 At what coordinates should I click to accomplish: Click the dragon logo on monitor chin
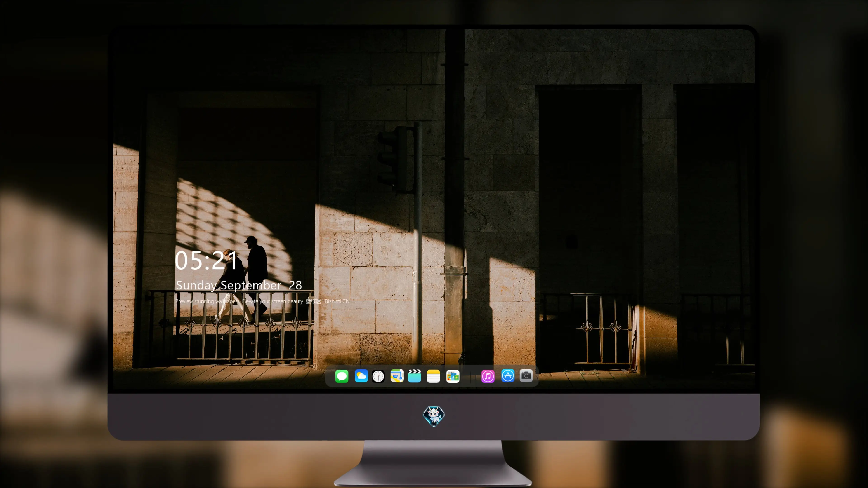(x=434, y=416)
